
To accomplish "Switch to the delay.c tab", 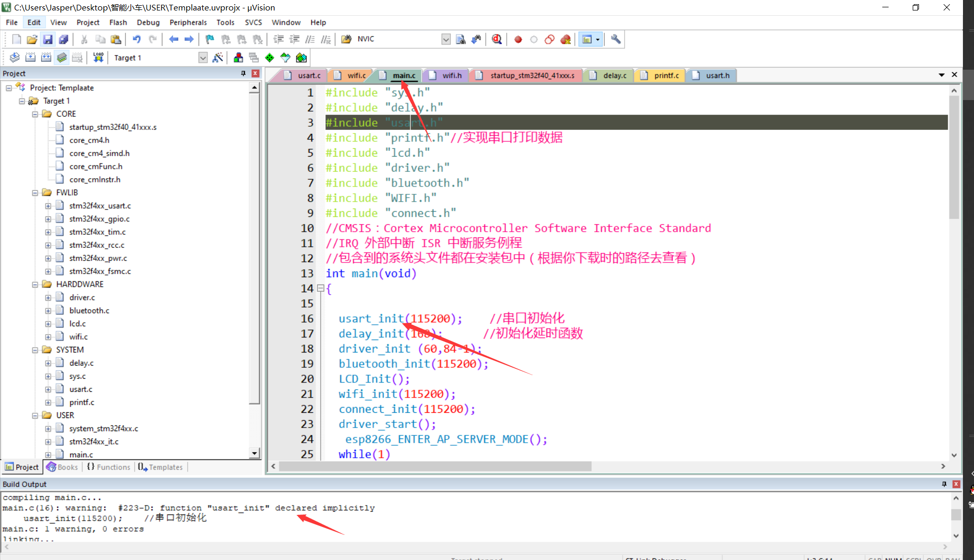I will 609,75.
